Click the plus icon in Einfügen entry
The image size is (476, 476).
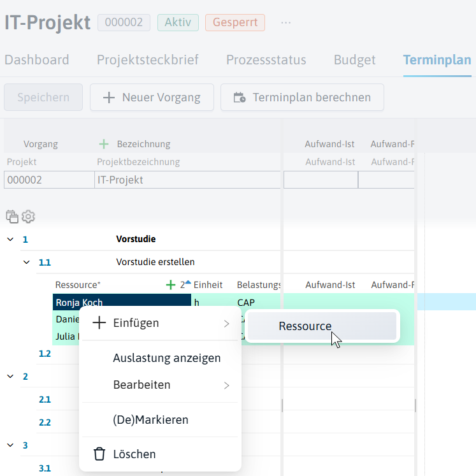click(99, 322)
